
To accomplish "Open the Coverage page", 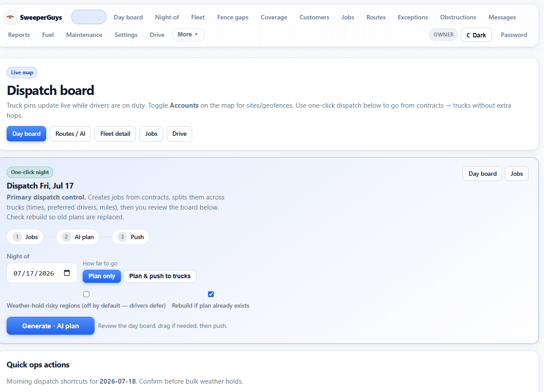I will tap(274, 17).
